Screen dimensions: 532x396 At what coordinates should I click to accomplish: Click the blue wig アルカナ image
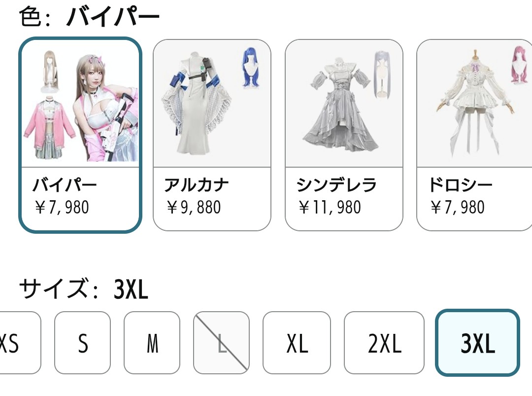[x=212, y=103]
